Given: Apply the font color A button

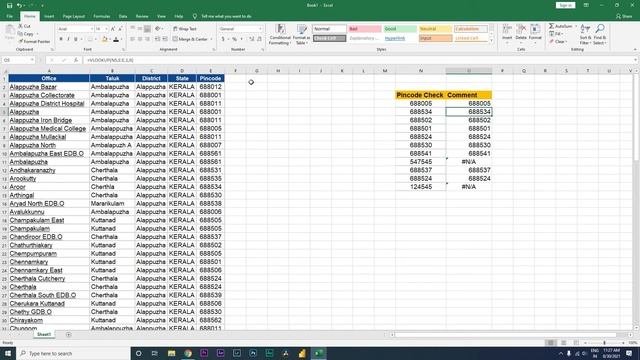Looking at the screenshot, I should click(116, 39).
